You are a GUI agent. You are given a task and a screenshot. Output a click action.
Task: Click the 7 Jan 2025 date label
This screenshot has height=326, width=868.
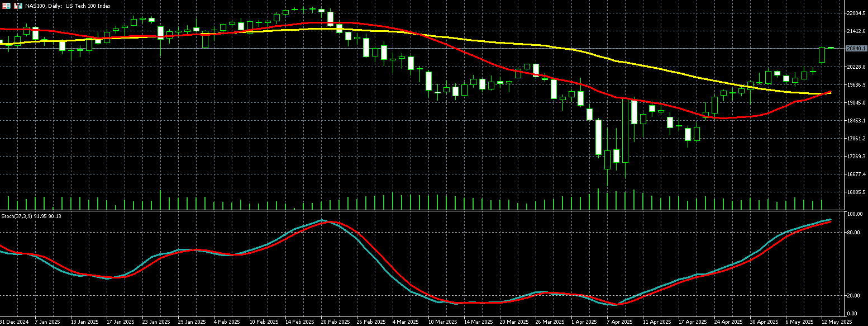[x=47, y=323]
